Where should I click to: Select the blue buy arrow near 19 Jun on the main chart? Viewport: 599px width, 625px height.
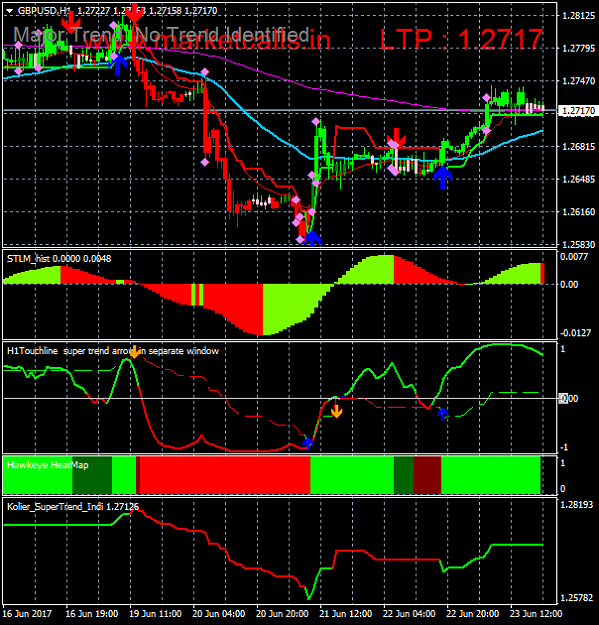click(117, 65)
